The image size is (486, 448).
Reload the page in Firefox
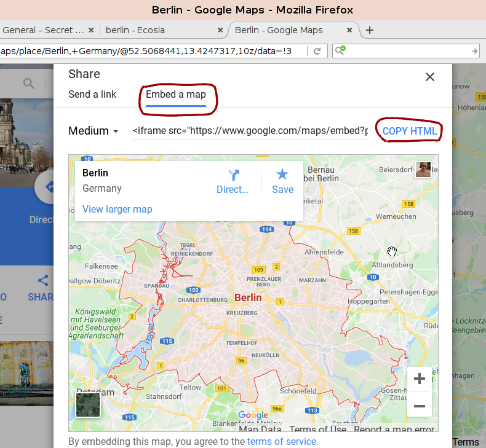317,51
